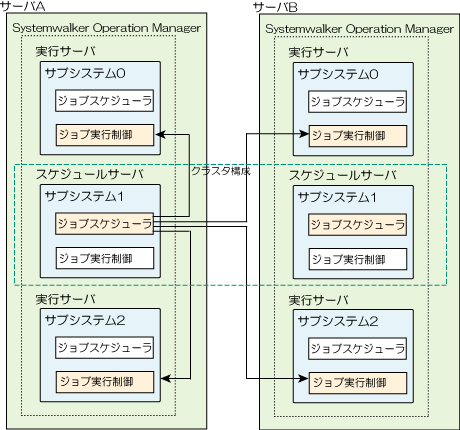Select ジョブスケジューラ box in サーバA サブシステム0
This screenshot has height=430, width=460.
[105, 100]
